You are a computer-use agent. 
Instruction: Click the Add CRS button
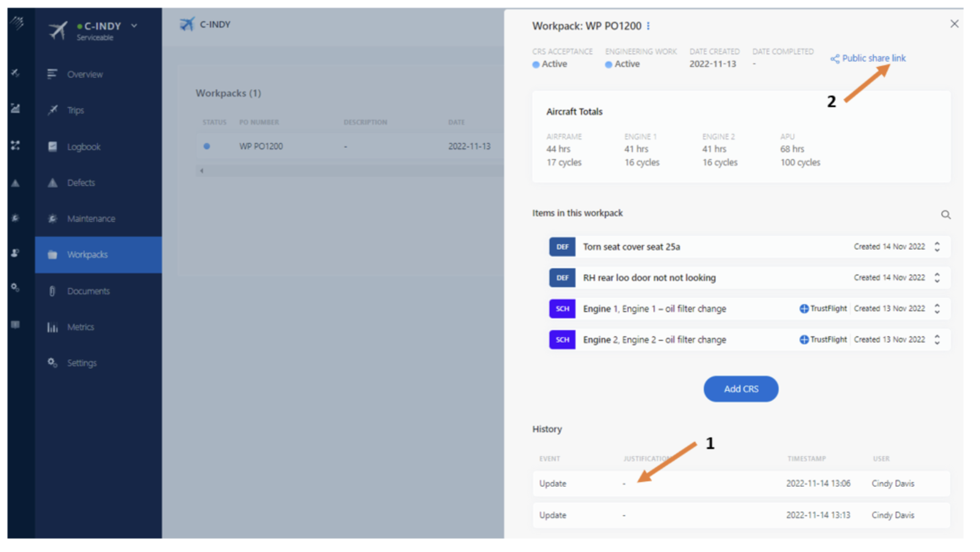[x=740, y=389]
